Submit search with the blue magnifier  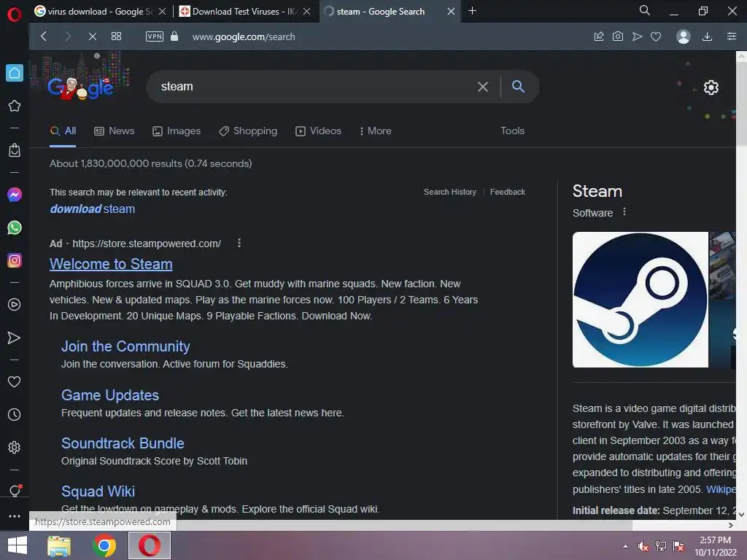[x=519, y=86]
